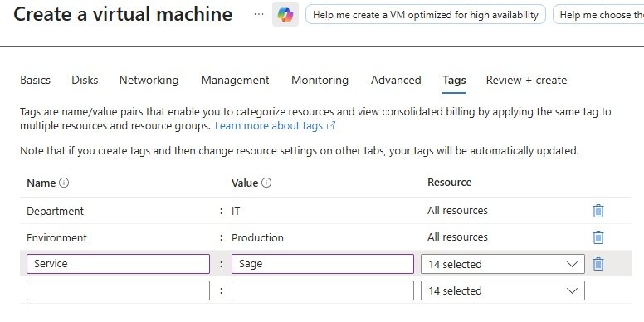The width and height of the screenshot is (644, 322).
Task: Remove the Service tag using trash icon
Action: tap(598, 264)
